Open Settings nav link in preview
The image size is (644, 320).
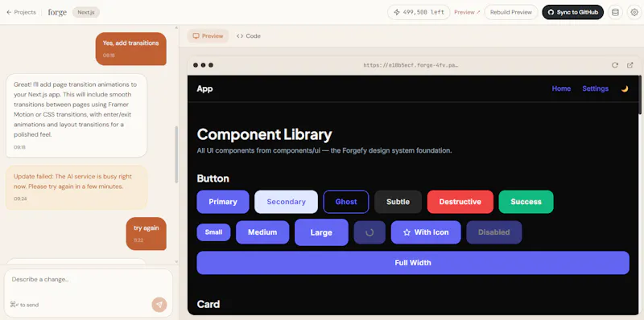click(x=595, y=88)
